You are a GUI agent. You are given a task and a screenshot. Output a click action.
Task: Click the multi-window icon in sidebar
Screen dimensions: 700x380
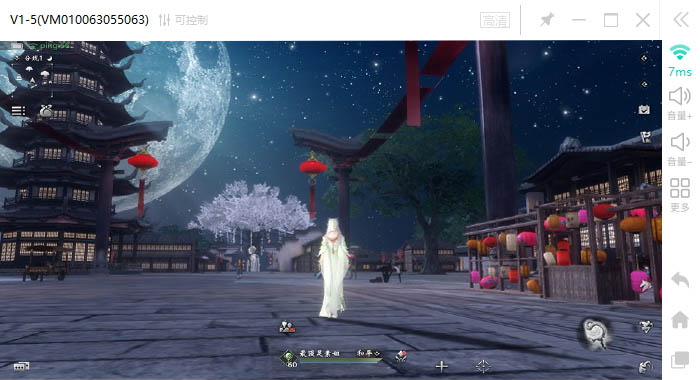pyautogui.click(x=680, y=360)
